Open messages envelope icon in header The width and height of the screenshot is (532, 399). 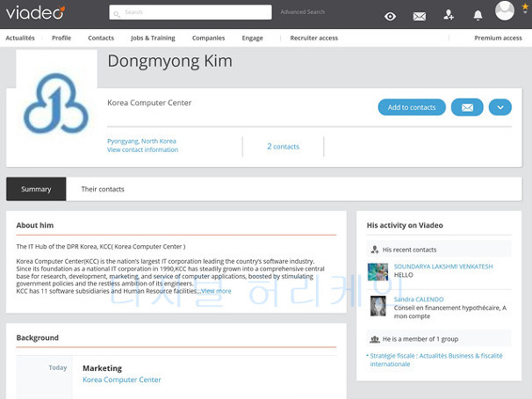(420, 17)
